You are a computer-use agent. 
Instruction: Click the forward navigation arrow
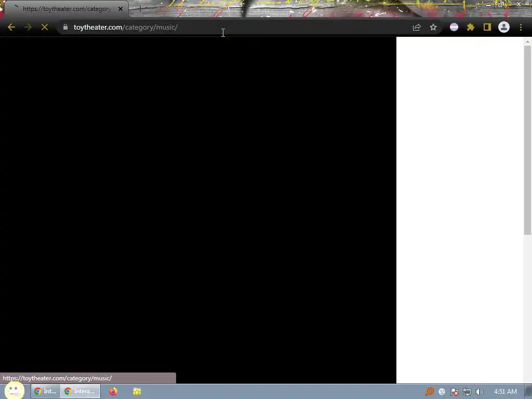tap(28, 27)
